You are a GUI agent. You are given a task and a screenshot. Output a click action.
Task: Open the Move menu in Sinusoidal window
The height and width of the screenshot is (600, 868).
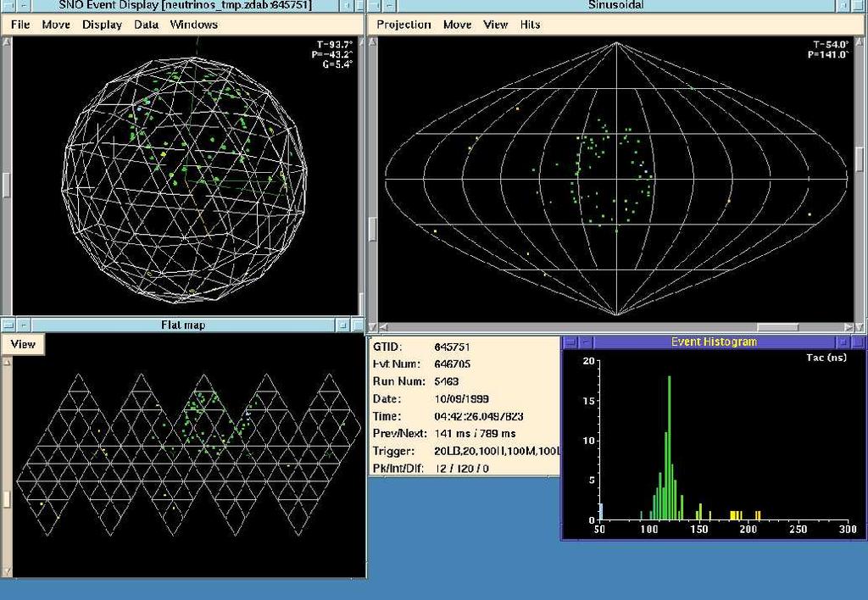(x=457, y=25)
